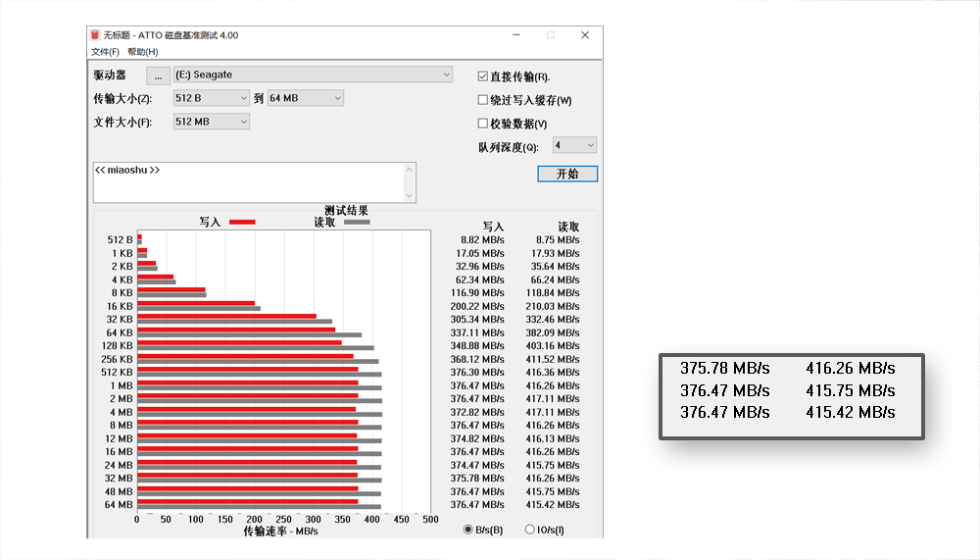Screen dimensions: 980x560
Task: Open the 64 MB maximum transfer size dropdown
Action: coord(337,98)
